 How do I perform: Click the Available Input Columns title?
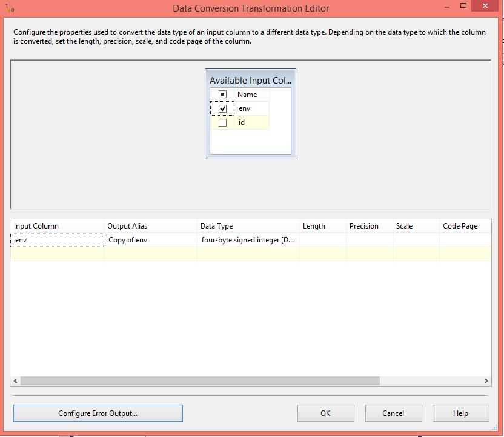tap(250, 81)
